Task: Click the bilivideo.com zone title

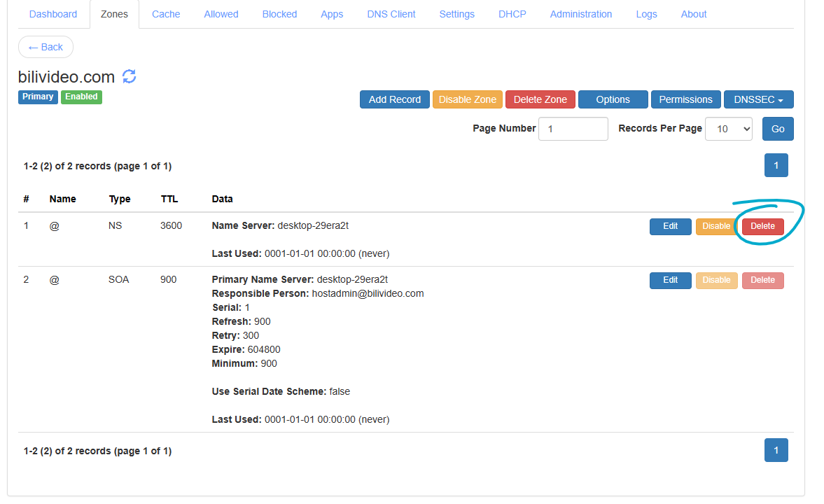Action: (x=67, y=77)
